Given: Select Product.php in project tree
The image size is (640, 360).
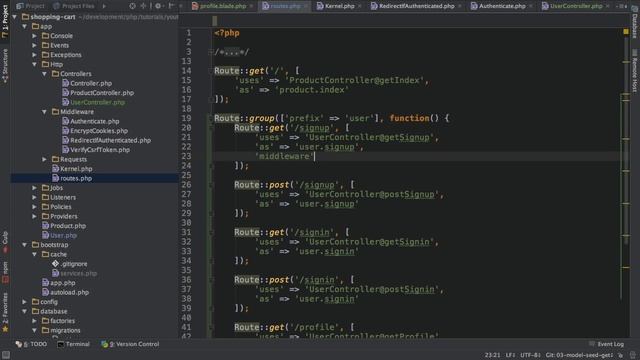Looking at the screenshot, I should pyautogui.click(x=64, y=226).
